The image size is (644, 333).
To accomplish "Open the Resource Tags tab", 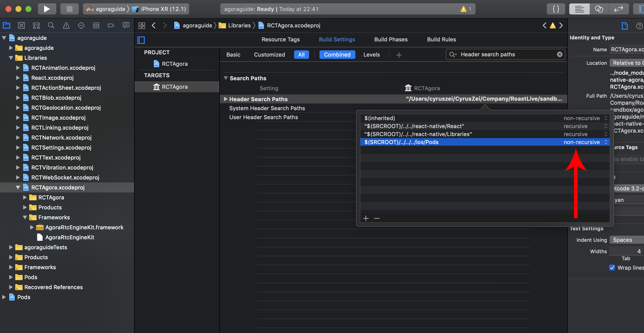I will pos(280,39).
